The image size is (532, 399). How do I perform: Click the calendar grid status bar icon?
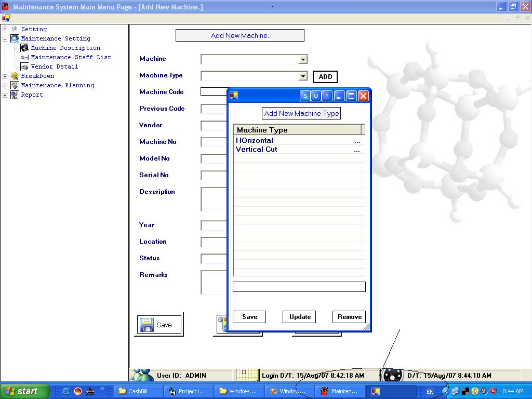click(x=247, y=375)
